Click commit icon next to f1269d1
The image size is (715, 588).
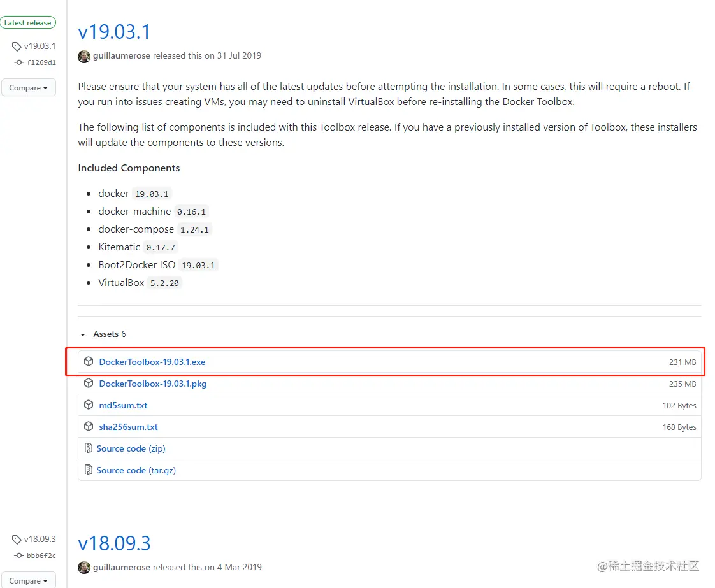click(18, 62)
